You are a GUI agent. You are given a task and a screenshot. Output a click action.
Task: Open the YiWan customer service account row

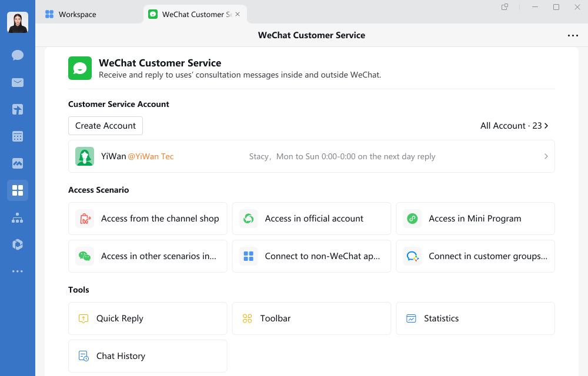[x=311, y=156]
